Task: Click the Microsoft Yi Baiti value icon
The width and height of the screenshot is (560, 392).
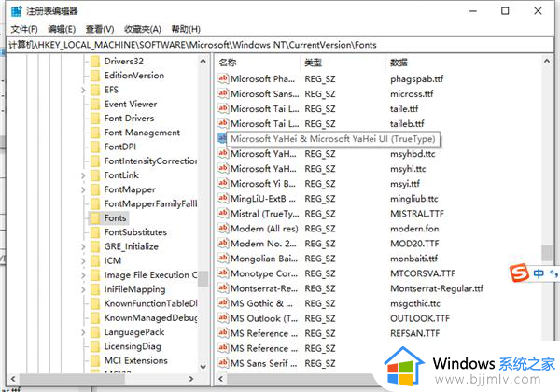Action: pyautogui.click(x=223, y=184)
